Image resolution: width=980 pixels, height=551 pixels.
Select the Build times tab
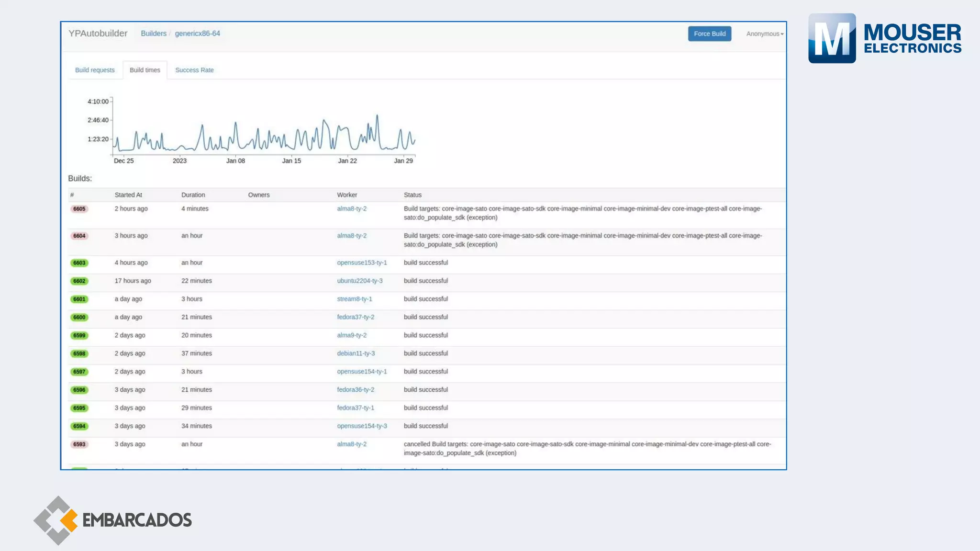tap(145, 70)
